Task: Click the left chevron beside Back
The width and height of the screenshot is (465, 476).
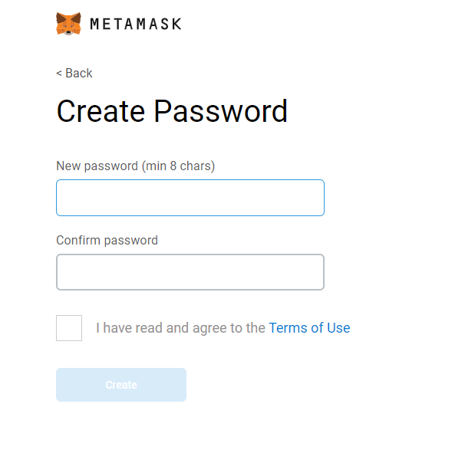Action: tap(59, 74)
